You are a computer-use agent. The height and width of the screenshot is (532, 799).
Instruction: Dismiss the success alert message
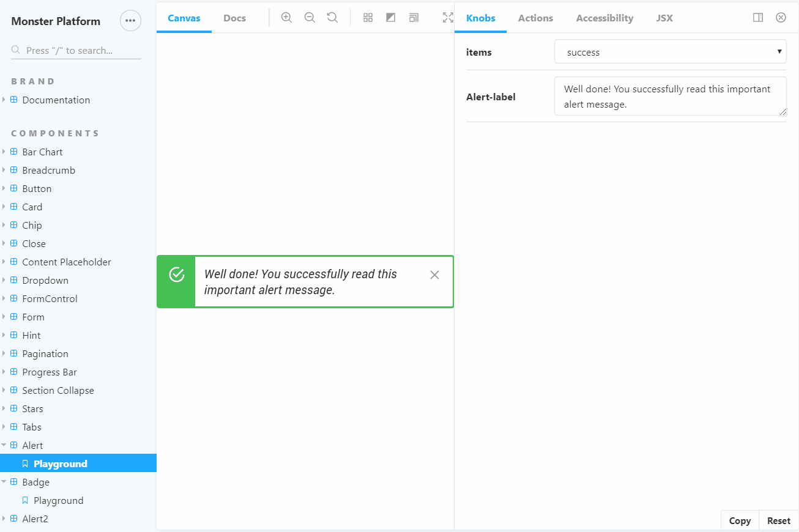(434, 275)
